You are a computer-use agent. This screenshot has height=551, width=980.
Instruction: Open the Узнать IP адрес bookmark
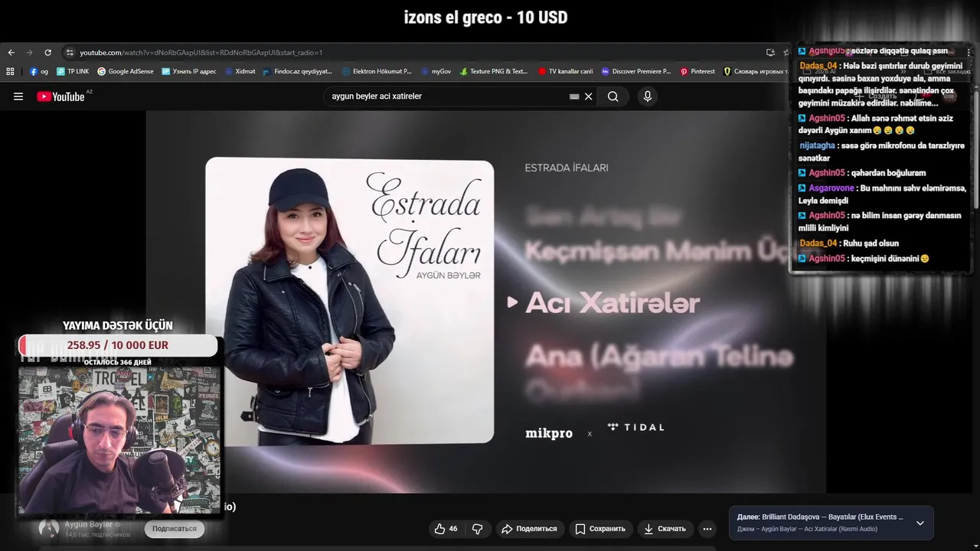pyautogui.click(x=189, y=71)
